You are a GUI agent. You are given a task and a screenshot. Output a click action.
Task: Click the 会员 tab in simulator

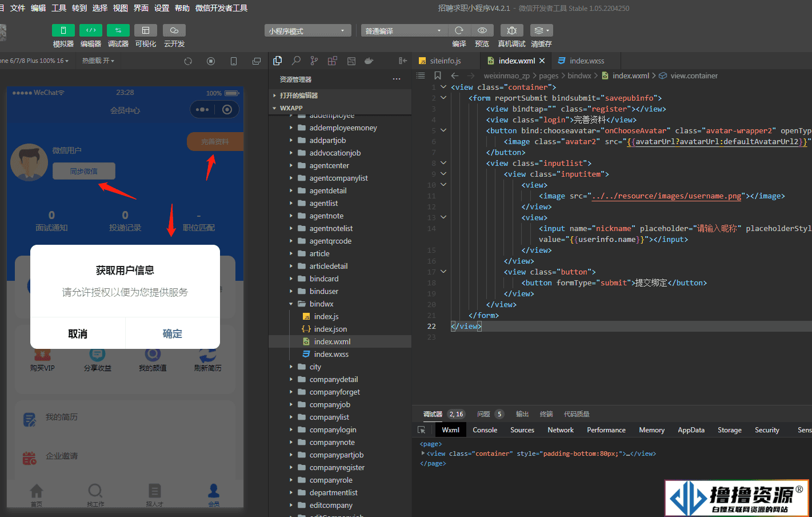(x=213, y=495)
